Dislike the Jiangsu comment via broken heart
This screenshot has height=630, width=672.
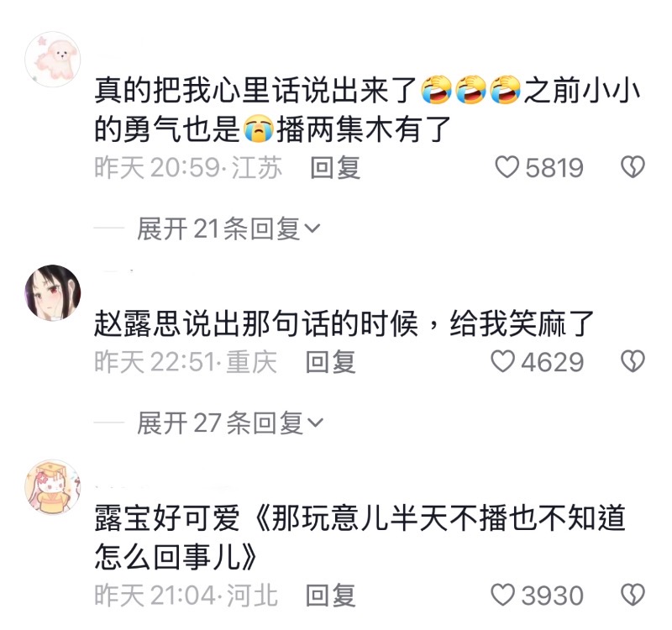(x=633, y=167)
